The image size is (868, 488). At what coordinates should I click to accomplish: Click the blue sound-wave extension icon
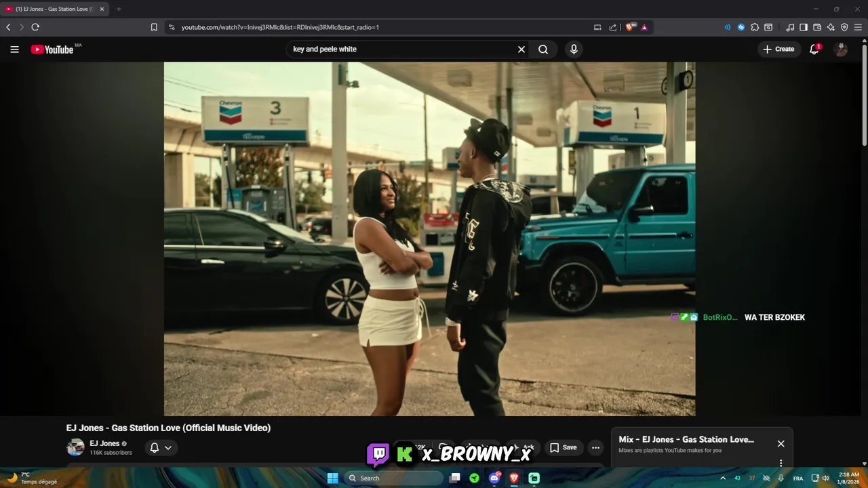[727, 27]
